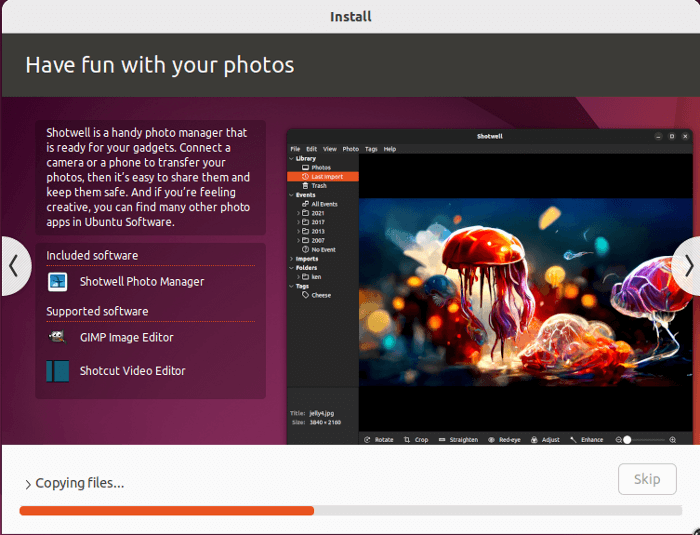Minimize the Shotwell preview window
Viewport: 700px width, 535px height.
tap(658, 137)
